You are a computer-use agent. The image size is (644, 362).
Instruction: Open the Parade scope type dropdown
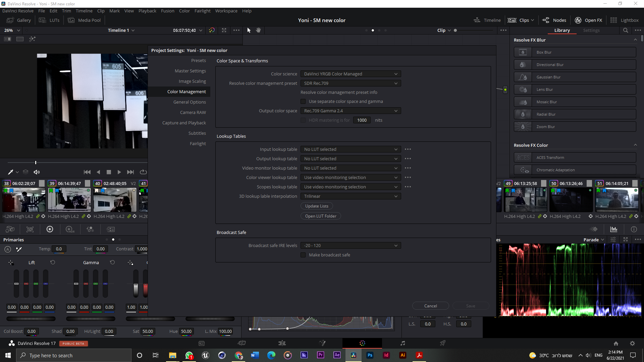[594, 240]
